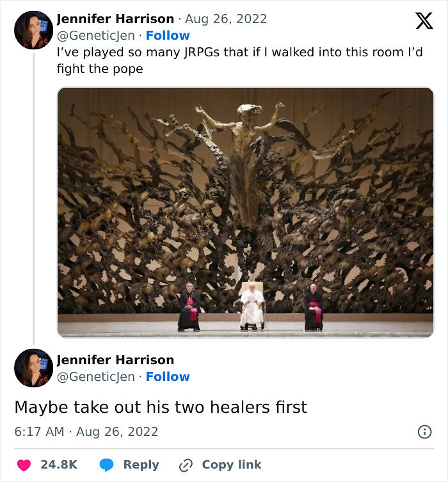Image resolution: width=448 pixels, height=482 pixels.
Task: Like the tweet with the heart icon
Action: [24, 465]
